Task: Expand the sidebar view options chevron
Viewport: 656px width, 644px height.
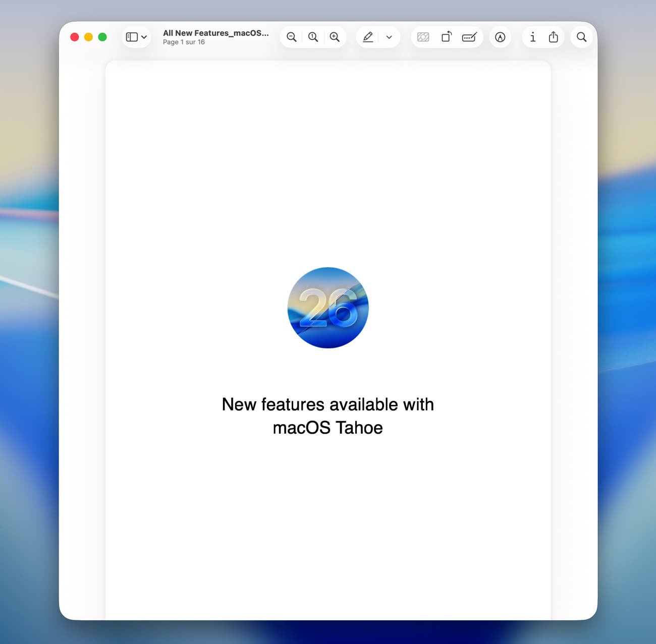Action: 144,37
